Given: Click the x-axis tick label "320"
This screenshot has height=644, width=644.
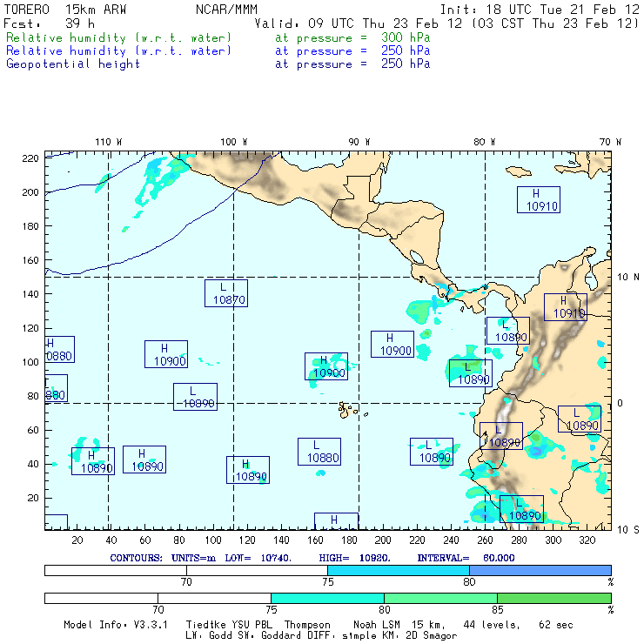Looking at the screenshot, I should [587, 540].
